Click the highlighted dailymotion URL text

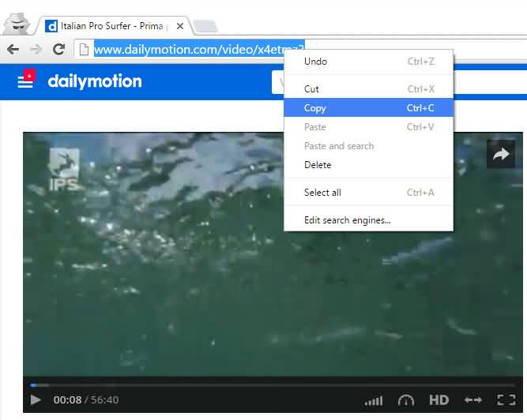coord(199,50)
